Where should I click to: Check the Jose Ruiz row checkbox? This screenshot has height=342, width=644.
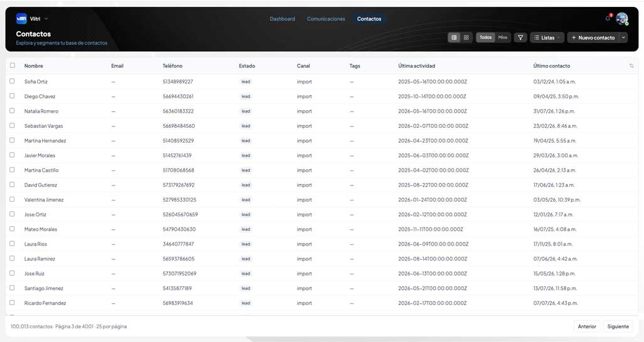tap(13, 273)
